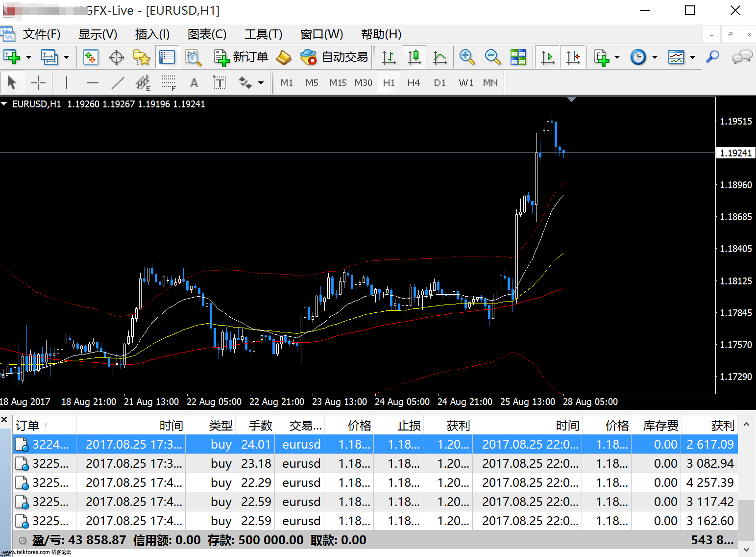Tile chart windows icon
Image resolution: width=756 pixels, height=557 pixels.
coord(518,57)
